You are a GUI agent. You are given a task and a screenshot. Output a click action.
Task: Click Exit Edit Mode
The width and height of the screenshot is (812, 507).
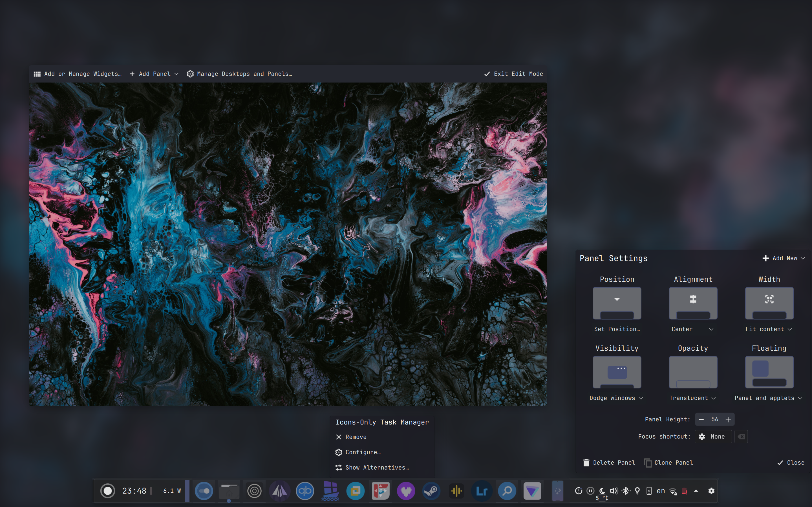pyautogui.click(x=514, y=74)
